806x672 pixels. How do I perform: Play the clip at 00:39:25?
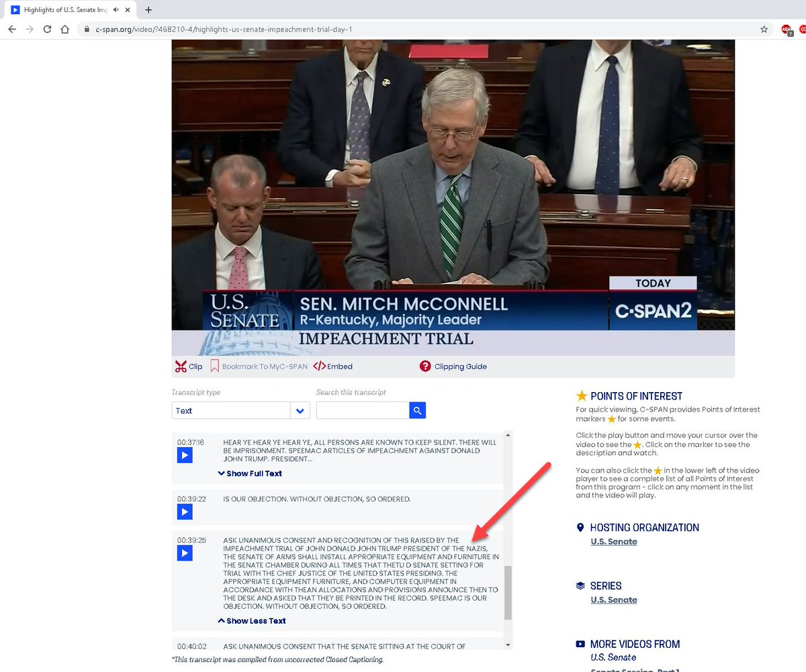point(185,553)
